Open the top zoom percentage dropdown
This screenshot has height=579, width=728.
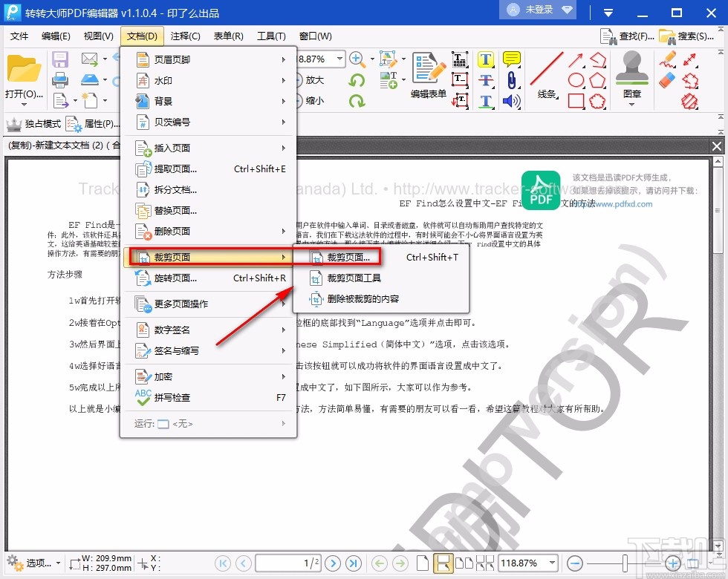coord(340,59)
